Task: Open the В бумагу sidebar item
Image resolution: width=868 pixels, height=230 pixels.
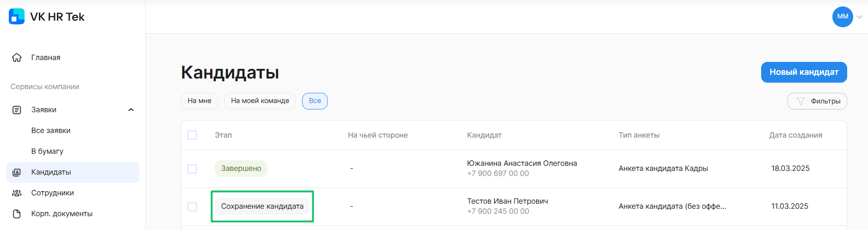Action: [x=47, y=151]
